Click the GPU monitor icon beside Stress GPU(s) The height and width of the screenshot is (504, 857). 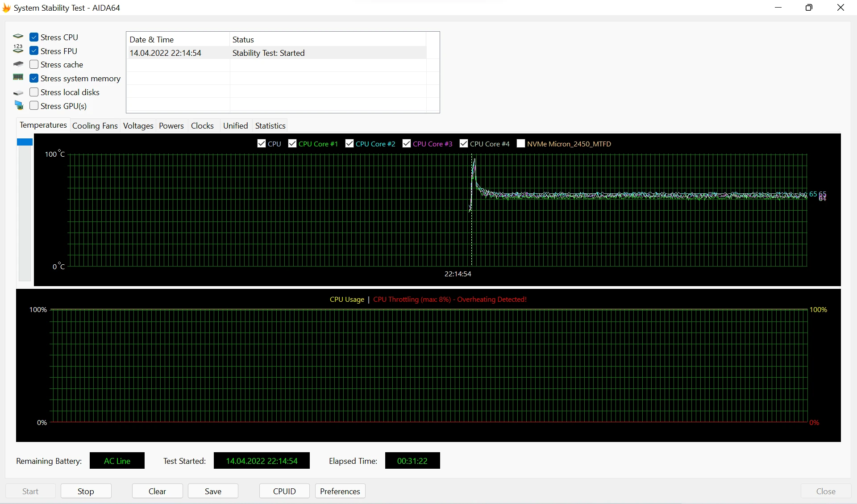(x=19, y=105)
